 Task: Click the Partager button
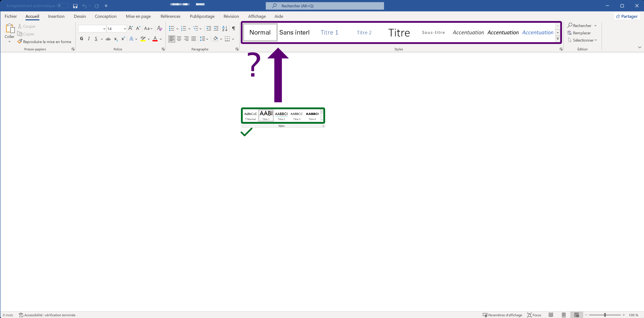point(627,16)
